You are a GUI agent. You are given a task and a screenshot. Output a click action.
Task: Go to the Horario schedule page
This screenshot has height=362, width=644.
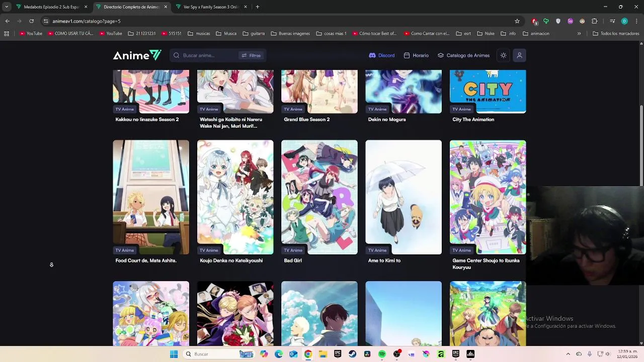tap(416, 55)
